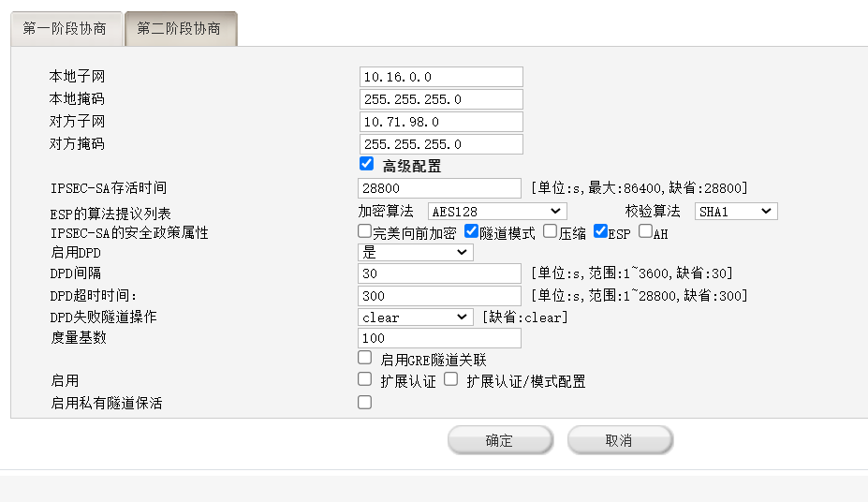This screenshot has width=868, height=502.
Task: Enable 扩展认证/模式配置 checkbox
Action: [450, 379]
